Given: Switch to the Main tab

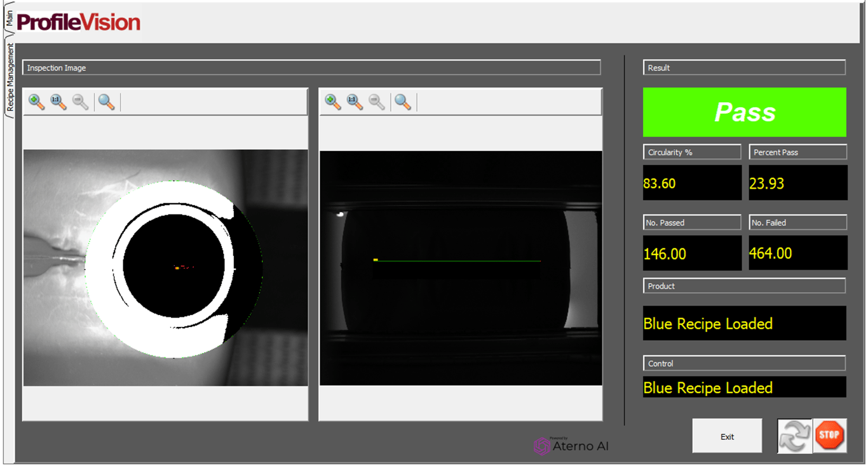Looking at the screenshot, I should 9,18.
